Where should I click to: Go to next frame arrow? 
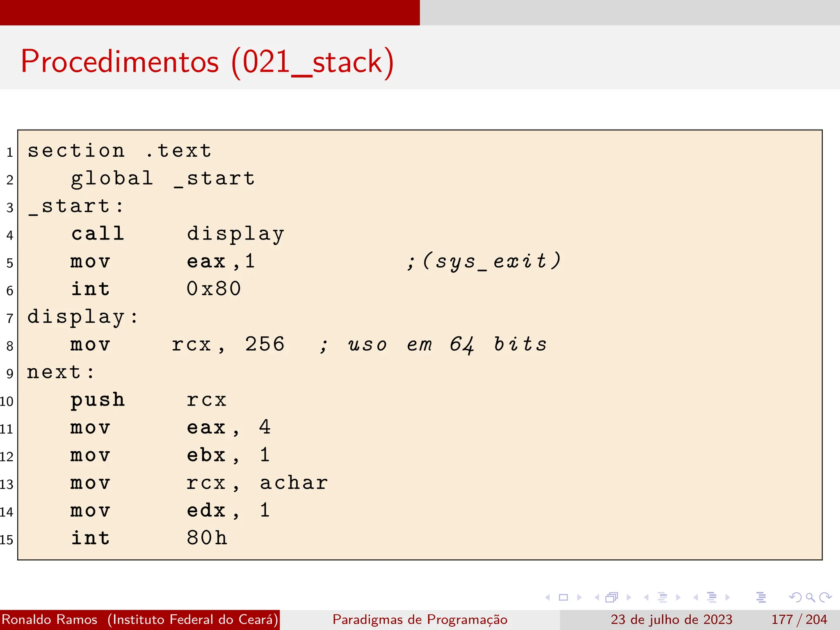(629, 597)
